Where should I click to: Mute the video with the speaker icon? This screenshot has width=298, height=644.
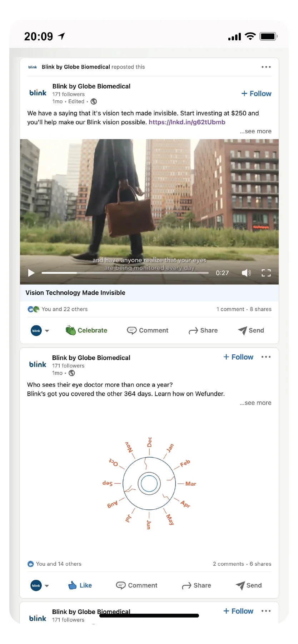pos(246,273)
